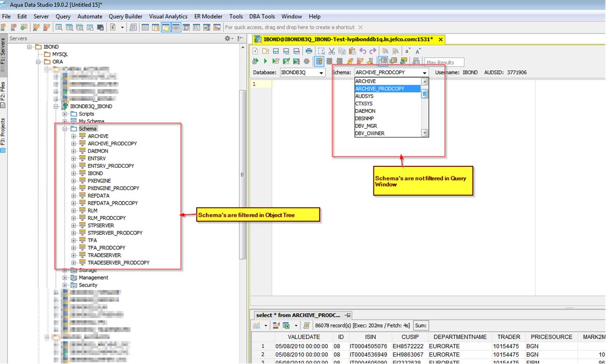Screen dimensions: 606x364
Task: Click the New script icon in query toolbar
Action: tap(255, 51)
